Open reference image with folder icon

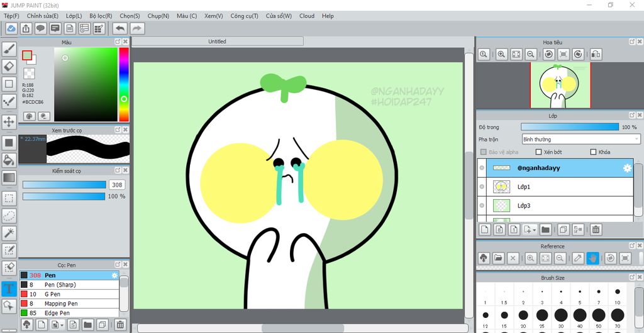498,258
